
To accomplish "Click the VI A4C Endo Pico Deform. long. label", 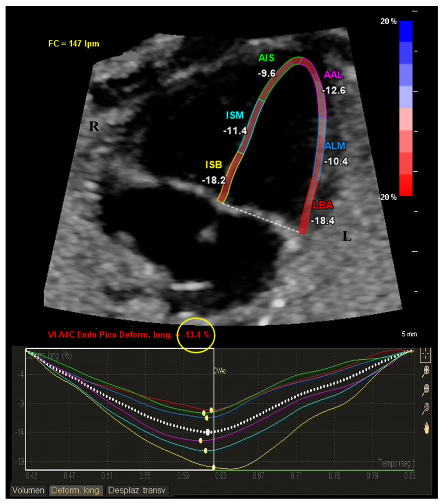I will pos(110,335).
